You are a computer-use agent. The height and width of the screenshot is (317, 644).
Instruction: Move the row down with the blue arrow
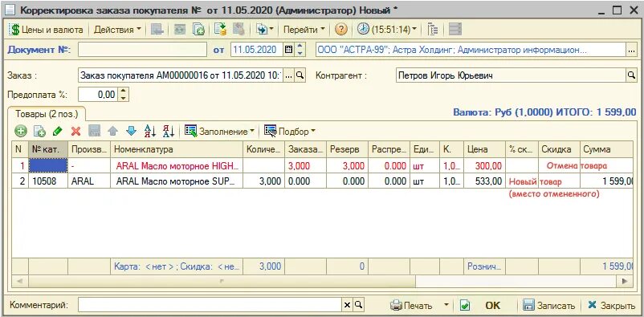click(131, 132)
